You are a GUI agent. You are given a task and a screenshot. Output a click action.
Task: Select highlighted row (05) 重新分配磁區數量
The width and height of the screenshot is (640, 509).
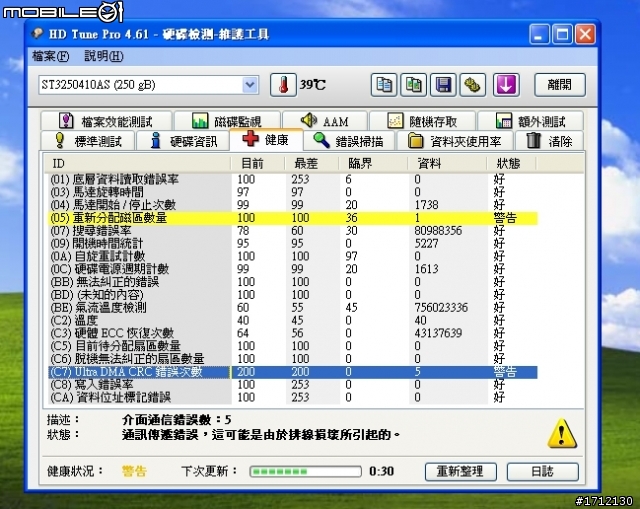pyautogui.click(x=292, y=218)
